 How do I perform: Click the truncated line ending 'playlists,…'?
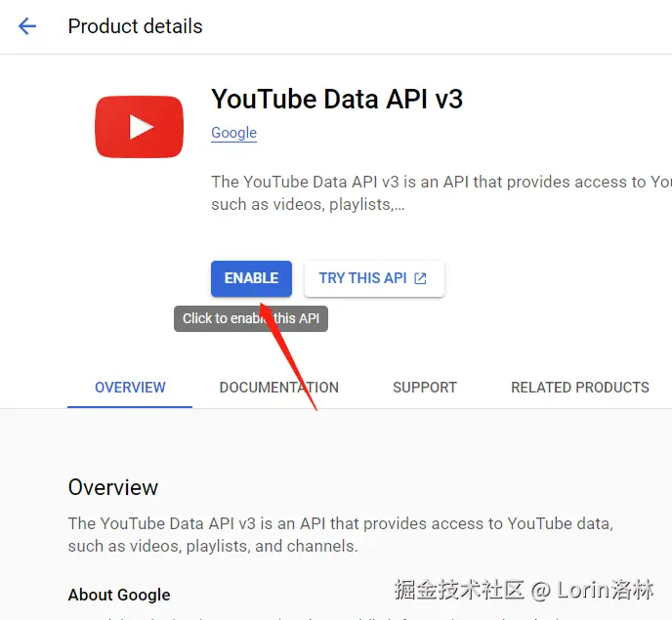click(308, 205)
